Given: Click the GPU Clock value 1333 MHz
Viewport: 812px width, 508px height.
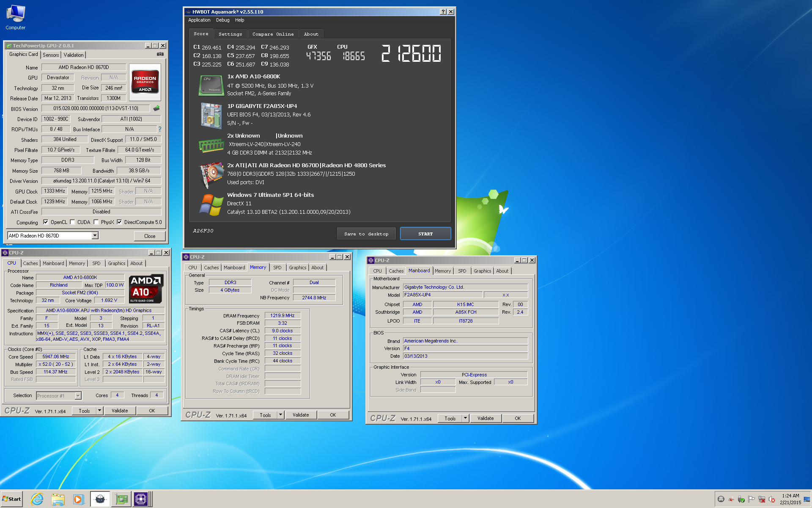Looking at the screenshot, I should coord(55,191).
